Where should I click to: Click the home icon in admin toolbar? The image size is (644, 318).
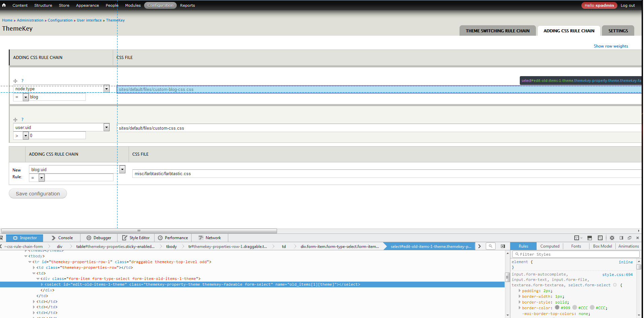click(x=4, y=5)
